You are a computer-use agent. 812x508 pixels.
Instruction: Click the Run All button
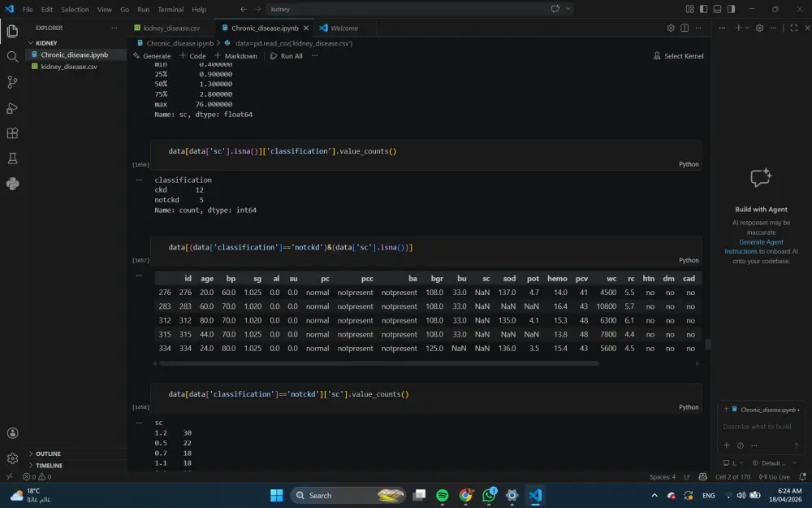tap(288, 55)
